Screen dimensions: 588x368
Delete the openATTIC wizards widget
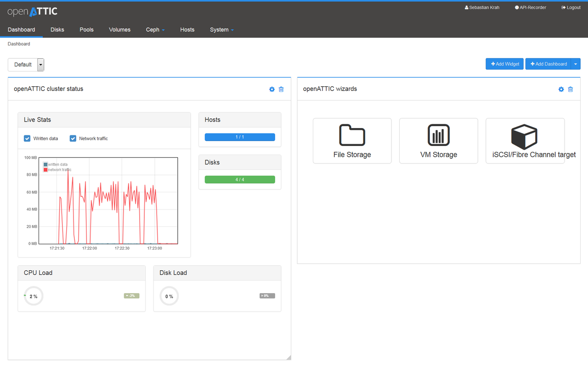click(x=571, y=89)
